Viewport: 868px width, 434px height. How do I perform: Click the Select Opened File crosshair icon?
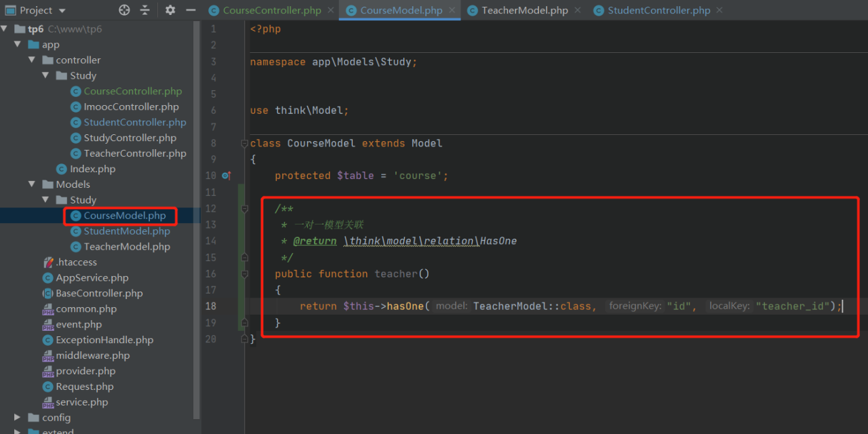click(124, 10)
